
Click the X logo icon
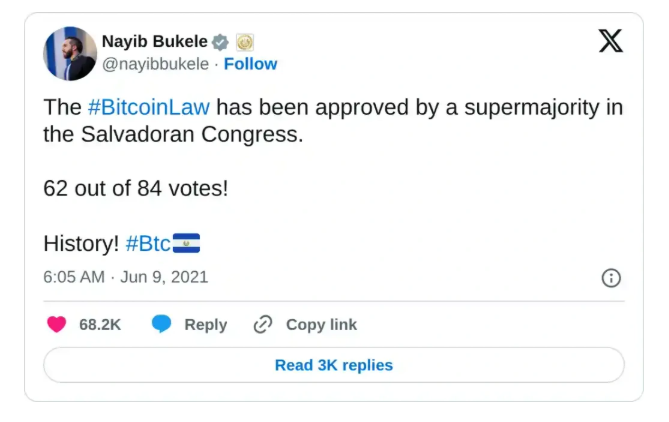pos(610,41)
